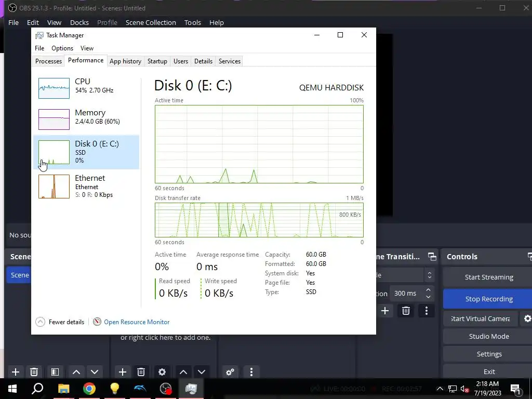Show hidden tray icons chevron

440,389
